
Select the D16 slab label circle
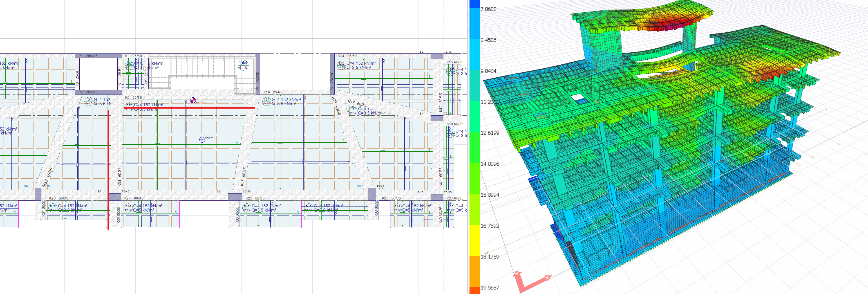(x=128, y=207)
